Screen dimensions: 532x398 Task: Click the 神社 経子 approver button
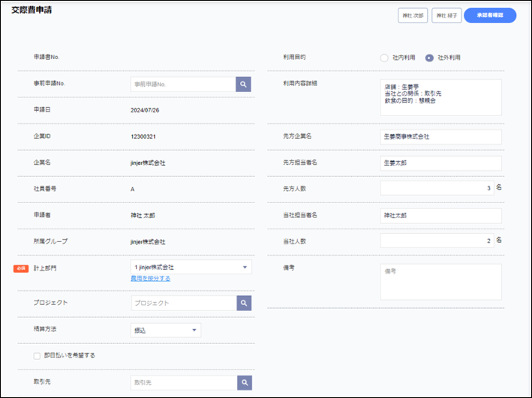[x=446, y=15]
